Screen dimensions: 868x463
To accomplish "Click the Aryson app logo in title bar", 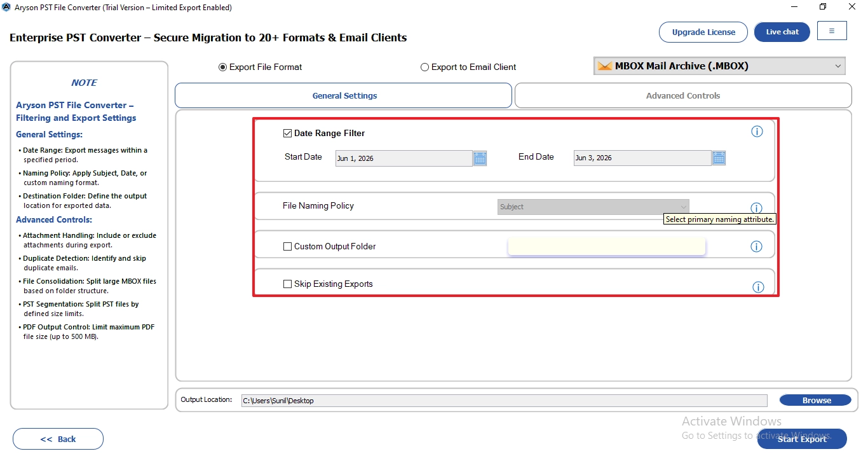I will (x=6, y=8).
